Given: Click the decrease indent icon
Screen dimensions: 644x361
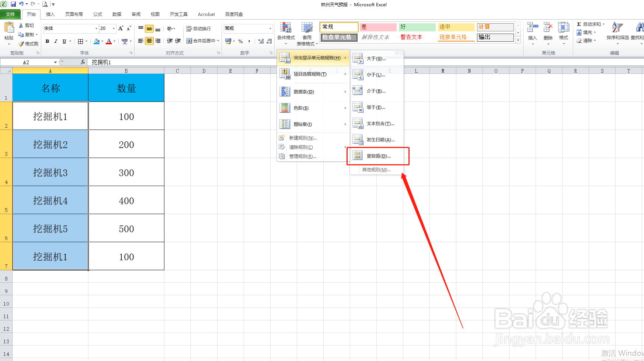Looking at the screenshot, I should coord(170,41).
